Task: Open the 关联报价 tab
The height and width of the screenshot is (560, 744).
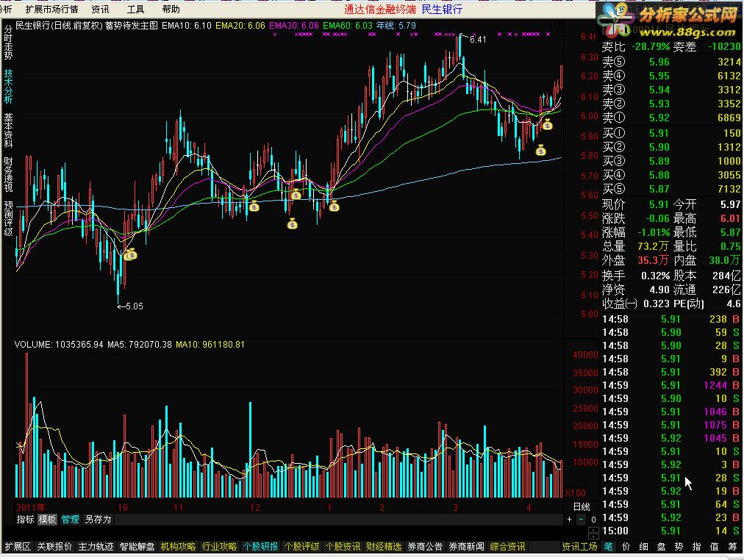Action: (54, 547)
